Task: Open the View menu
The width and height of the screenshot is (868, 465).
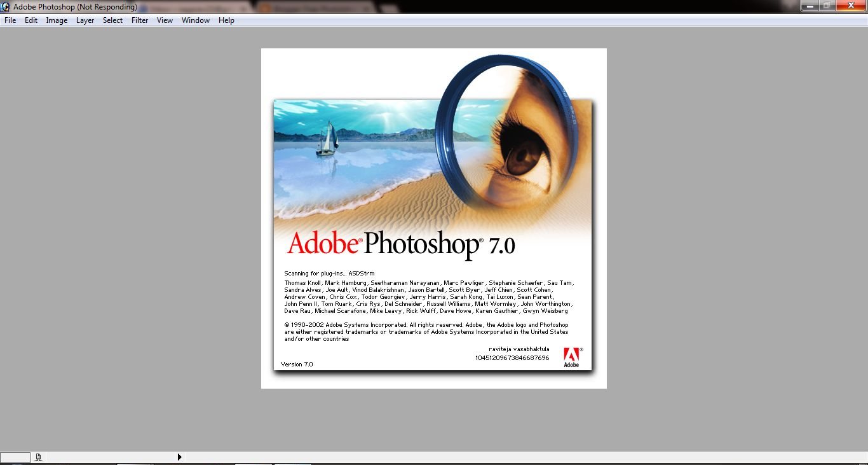Action: [x=165, y=20]
